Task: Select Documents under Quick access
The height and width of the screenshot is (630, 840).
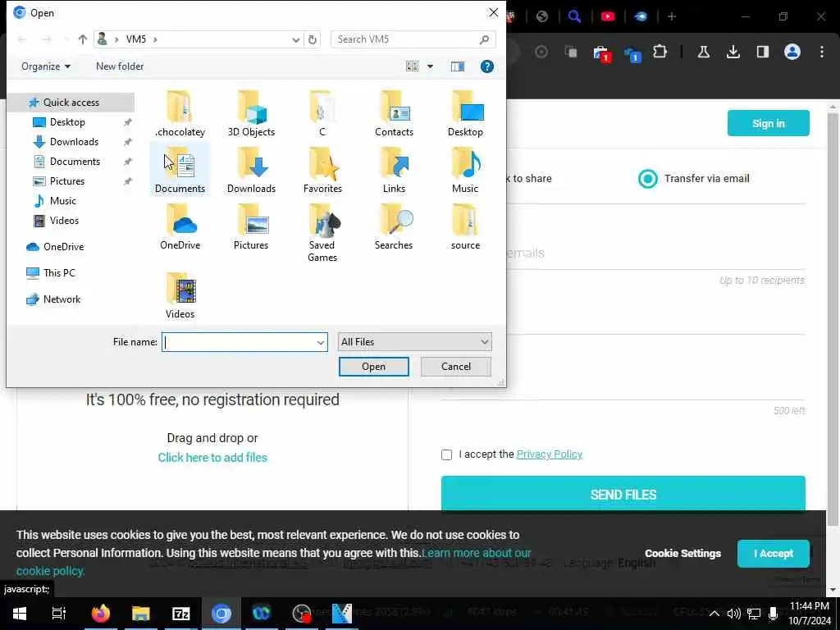Action: click(75, 162)
